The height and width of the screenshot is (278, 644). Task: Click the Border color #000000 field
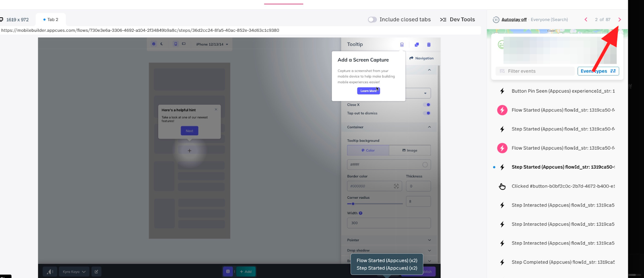[x=374, y=186]
